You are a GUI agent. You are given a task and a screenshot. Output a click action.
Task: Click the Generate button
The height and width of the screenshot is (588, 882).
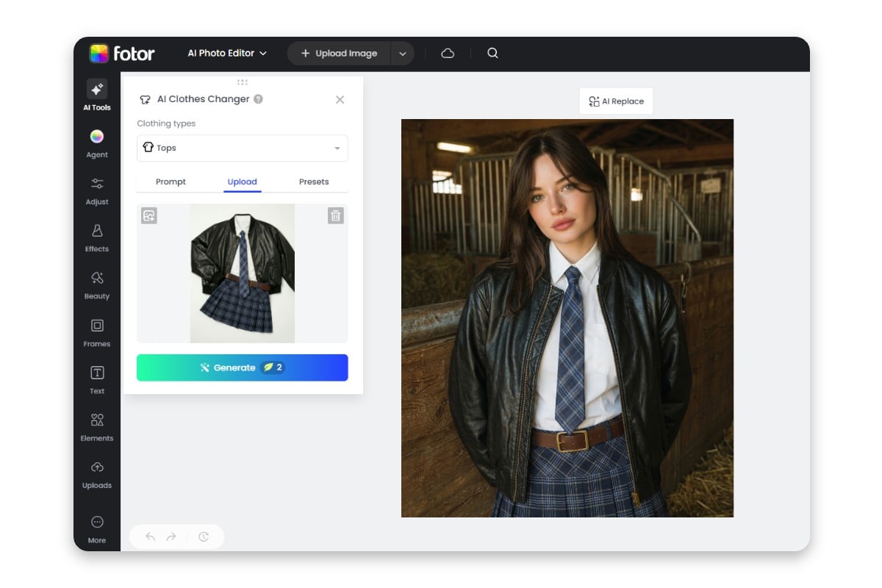pyautogui.click(x=242, y=367)
